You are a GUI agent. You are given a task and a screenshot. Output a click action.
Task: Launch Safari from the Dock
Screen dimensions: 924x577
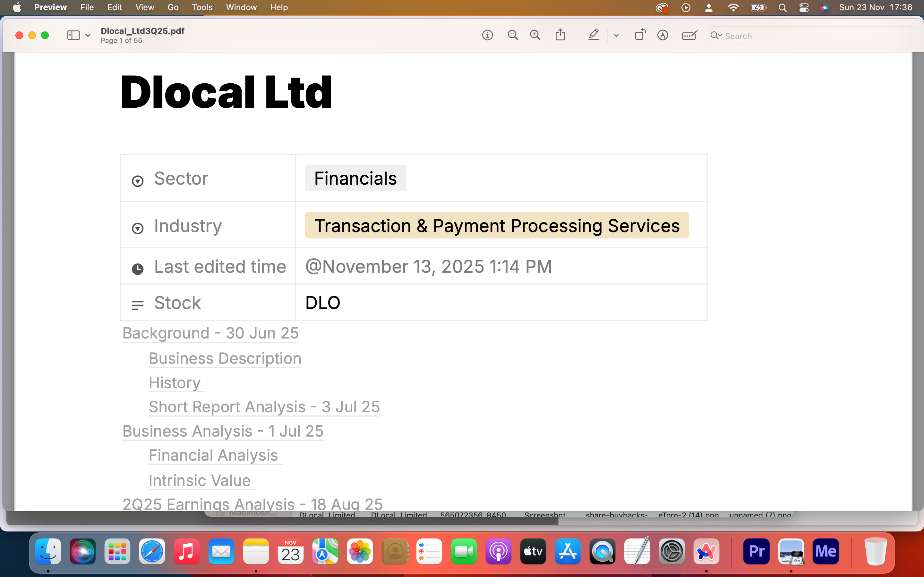(152, 551)
